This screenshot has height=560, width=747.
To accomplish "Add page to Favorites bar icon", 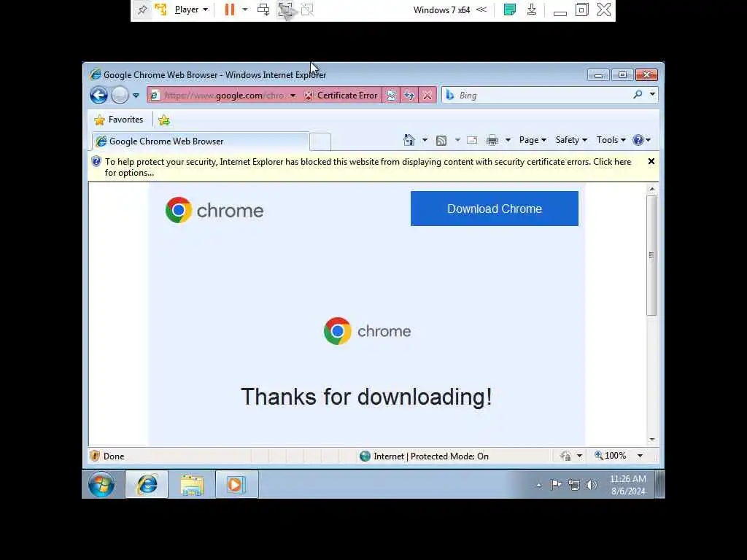I will [164, 120].
